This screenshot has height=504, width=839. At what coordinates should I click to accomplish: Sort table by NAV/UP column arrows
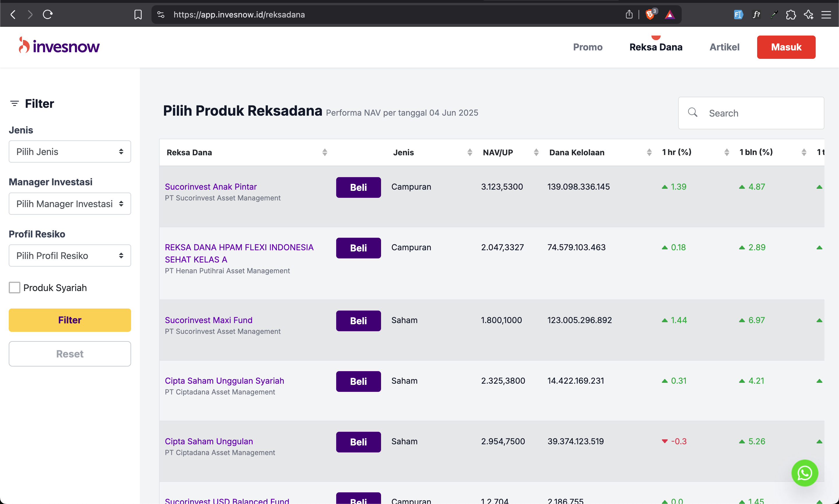click(536, 152)
